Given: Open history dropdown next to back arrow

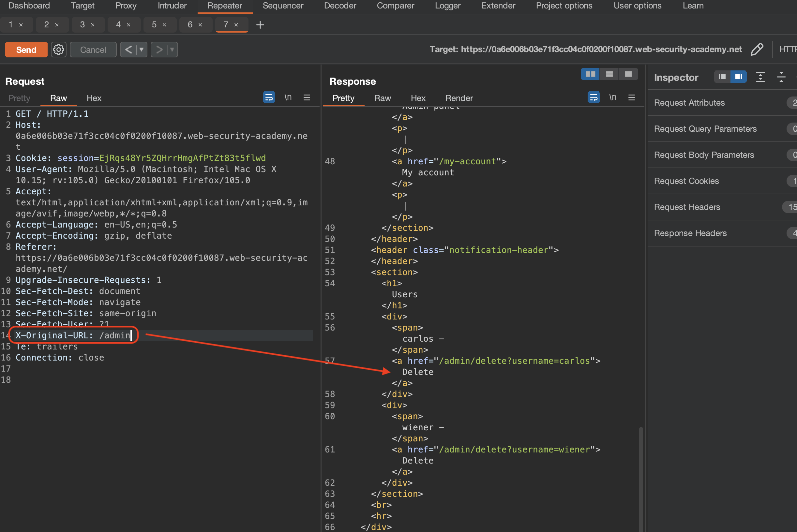Looking at the screenshot, I should [142, 50].
